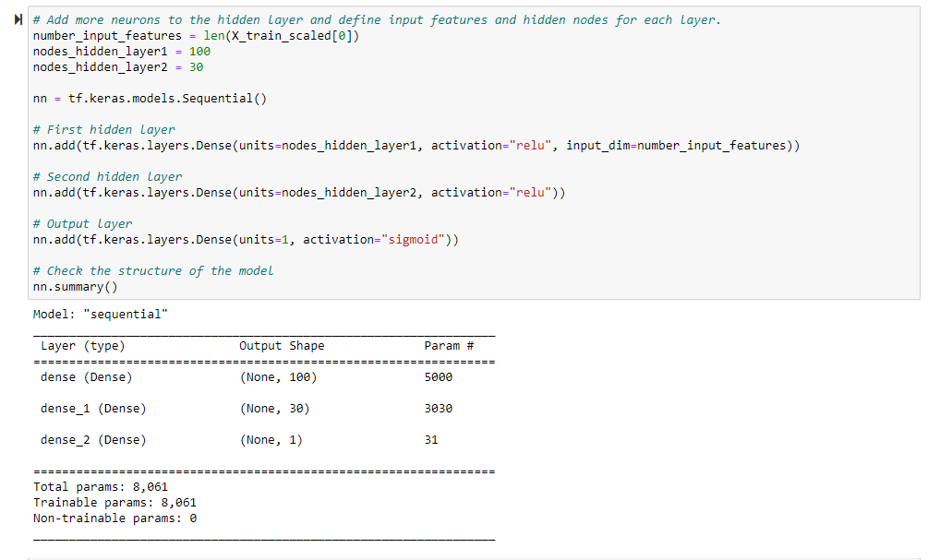Screen dimensions: 928x560
Task: Click the "Total params: 8,061" line
Action: pos(101,487)
